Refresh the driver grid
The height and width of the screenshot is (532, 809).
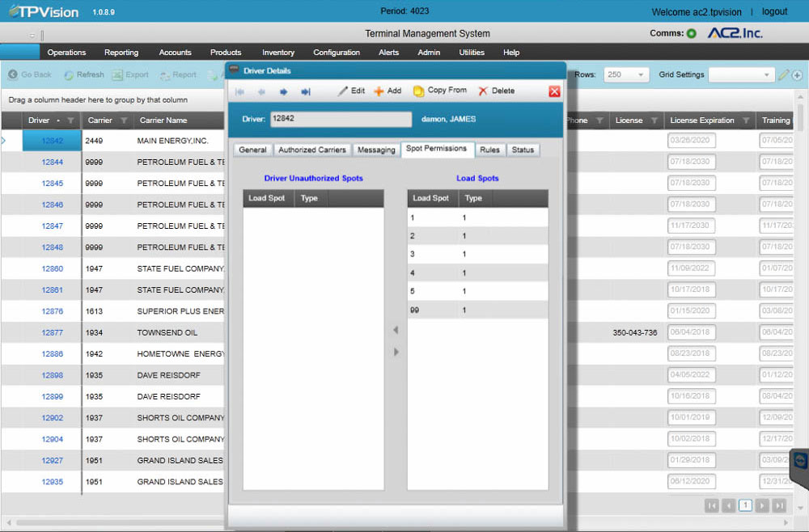[x=83, y=74]
